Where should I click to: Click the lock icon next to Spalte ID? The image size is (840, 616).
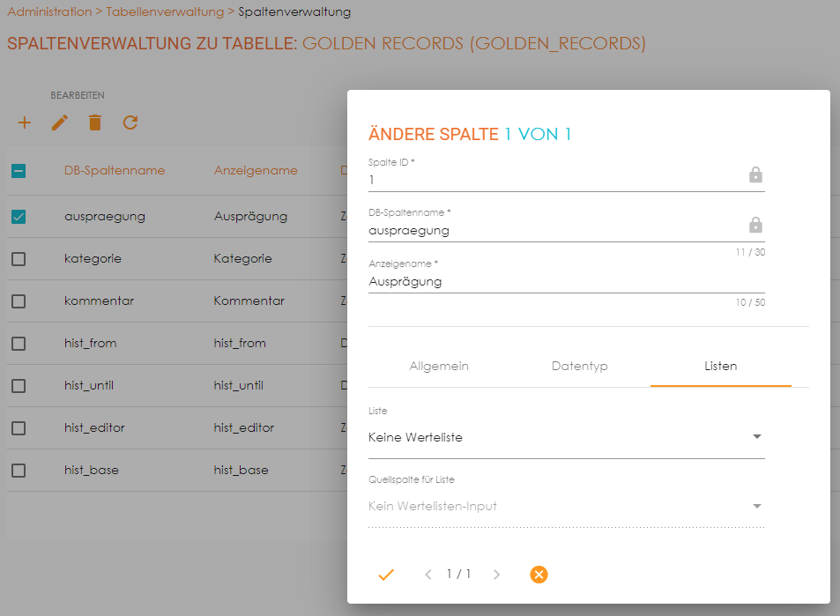(755, 175)
